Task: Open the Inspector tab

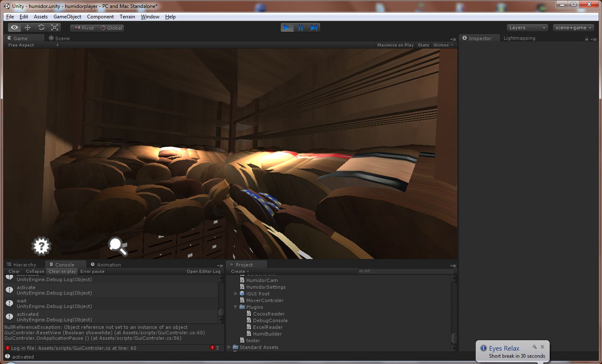Action: coord(479,38)
